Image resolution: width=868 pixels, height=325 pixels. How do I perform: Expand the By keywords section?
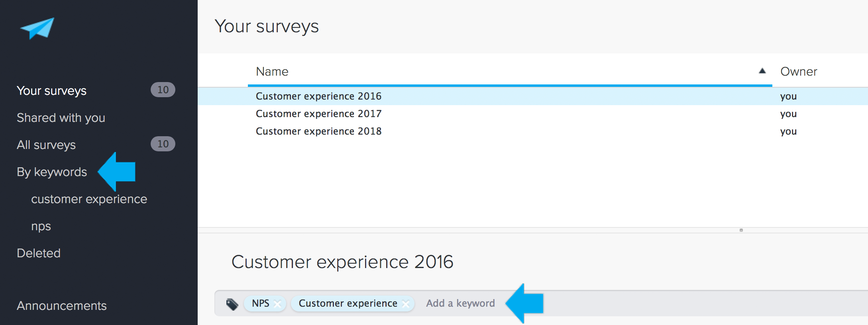(52, 172)
